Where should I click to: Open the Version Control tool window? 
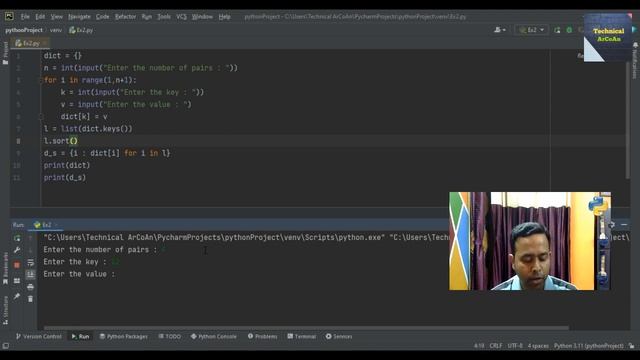pos(38,336)
